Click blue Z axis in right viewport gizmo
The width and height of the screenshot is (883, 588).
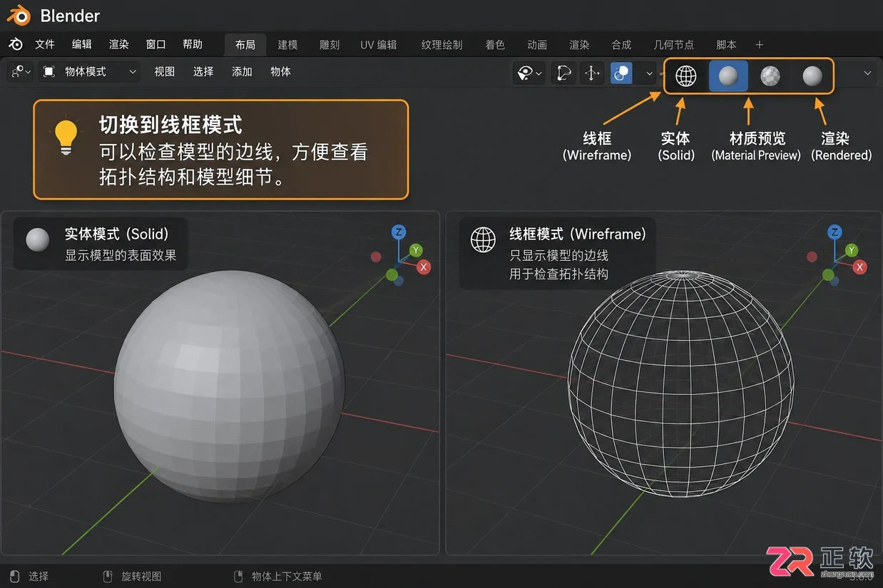(834, 232)
